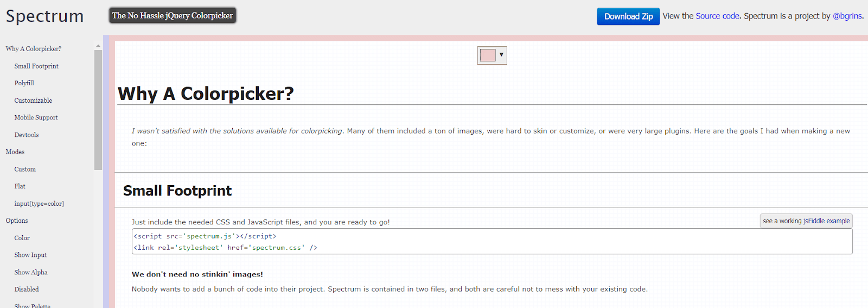Open input[type=color] sidebar entry
The height and width of the screenshot is (308, 868).
tap(39, 204)
